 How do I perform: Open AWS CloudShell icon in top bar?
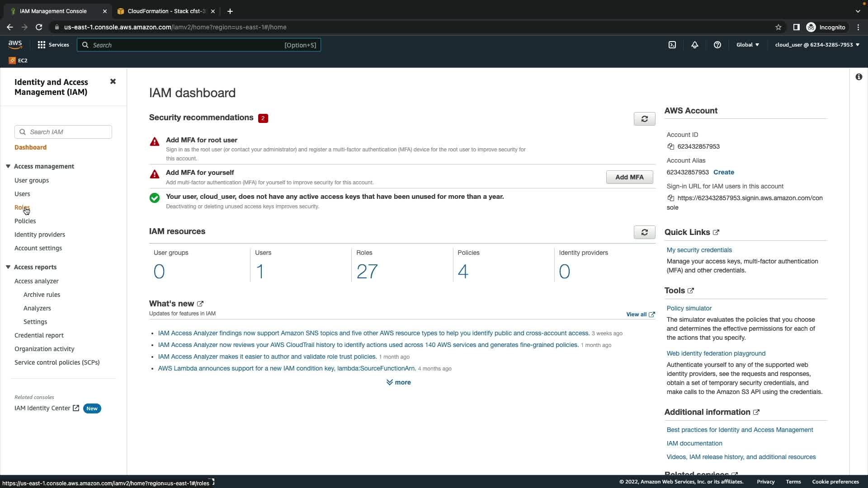[x=672, y=45]
